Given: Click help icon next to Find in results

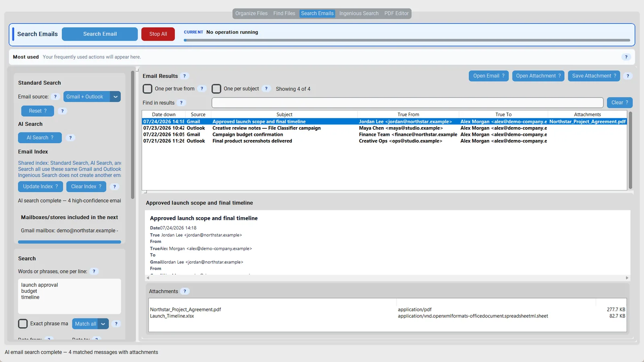Looking at the screenshot, I should pos(181,103).
